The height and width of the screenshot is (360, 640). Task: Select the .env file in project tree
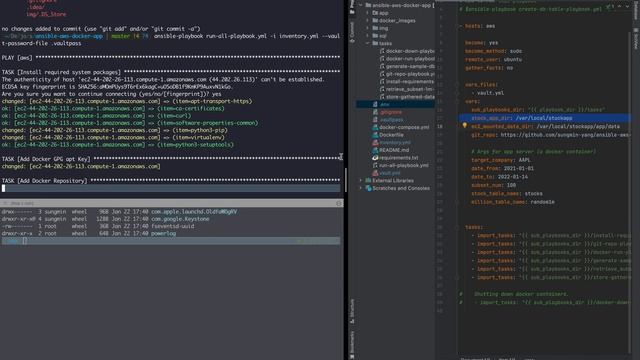click(396, 104)
